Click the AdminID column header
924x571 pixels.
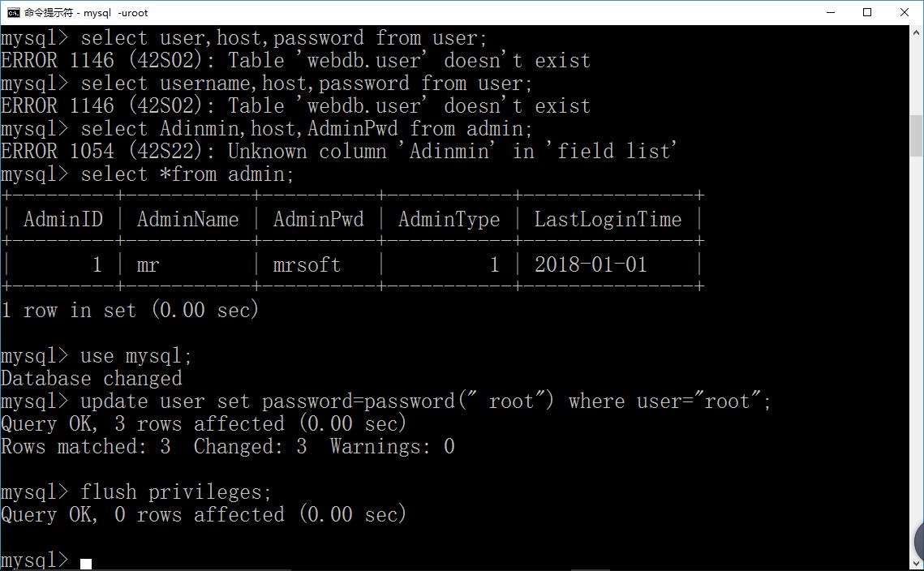pyautogui.click(x=63, y=219)
